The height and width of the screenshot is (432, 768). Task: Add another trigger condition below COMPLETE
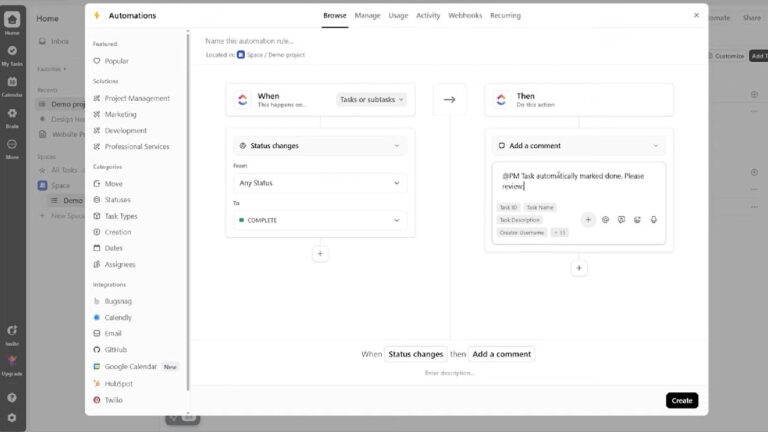(320, 254)
